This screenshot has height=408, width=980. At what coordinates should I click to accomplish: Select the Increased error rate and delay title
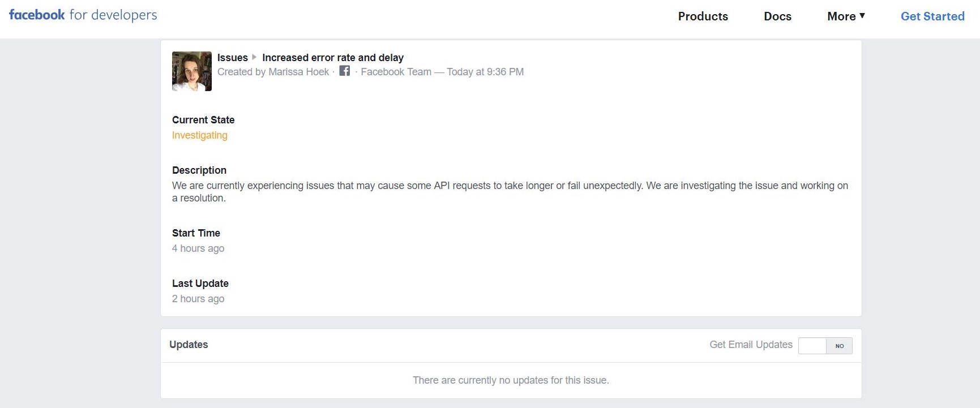click(x=332, y=58)
